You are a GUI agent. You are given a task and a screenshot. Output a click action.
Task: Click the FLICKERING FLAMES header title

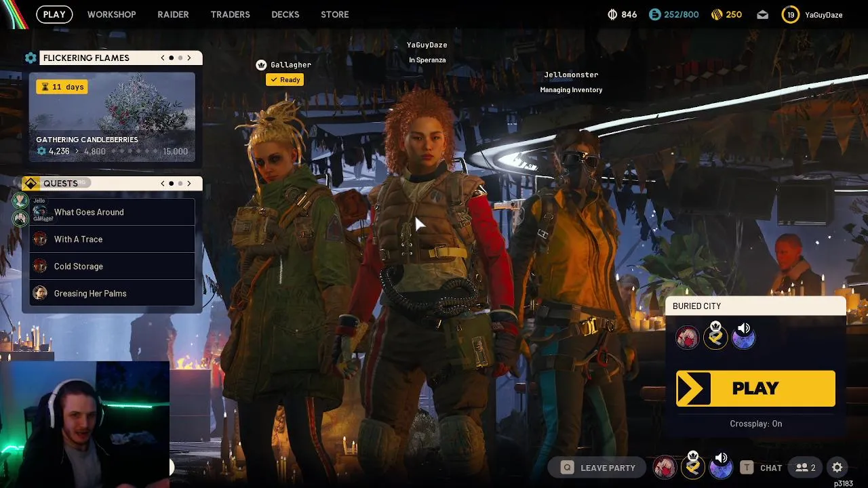point(86,58)
